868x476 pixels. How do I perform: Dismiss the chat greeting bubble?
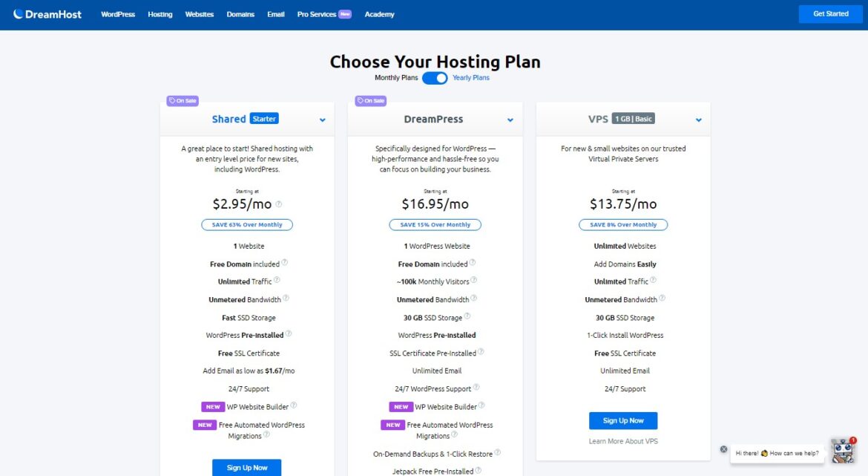click(723, 449)
